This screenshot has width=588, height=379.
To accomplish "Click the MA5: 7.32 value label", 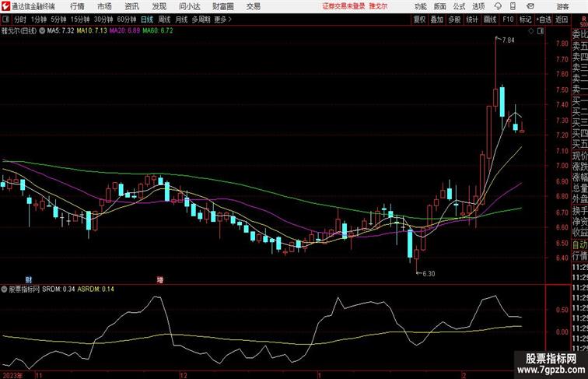I will click(x=61, y=31).
